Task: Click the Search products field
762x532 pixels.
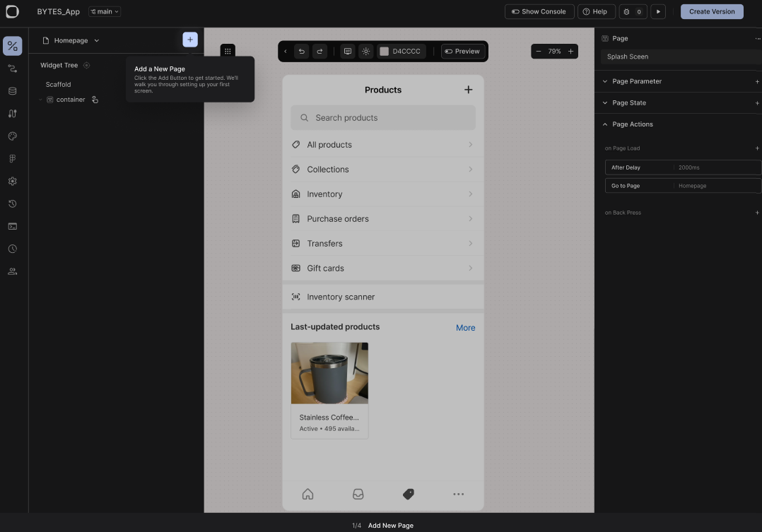Action: 383,117
